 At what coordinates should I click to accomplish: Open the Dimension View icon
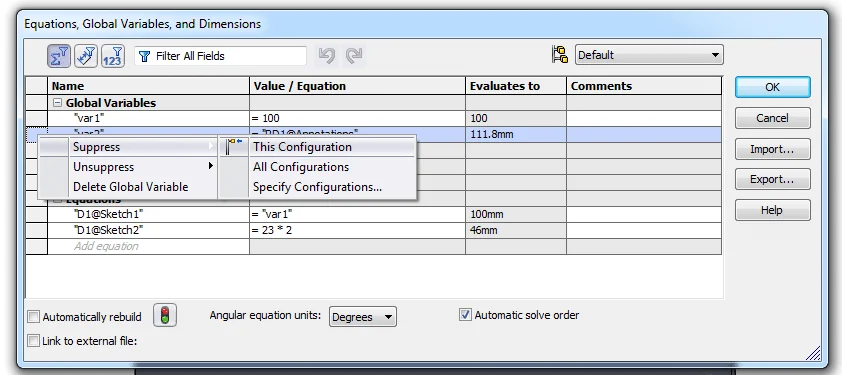pos(113,56)
